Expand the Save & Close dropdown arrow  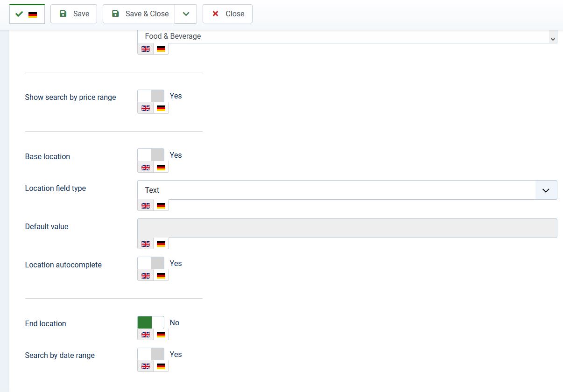coord(186,14)
